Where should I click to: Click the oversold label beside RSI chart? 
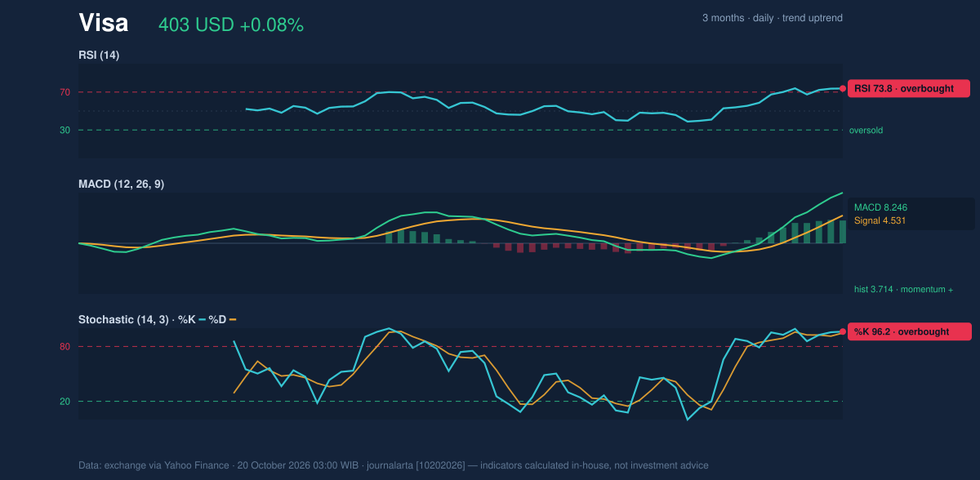coord(866,130)
